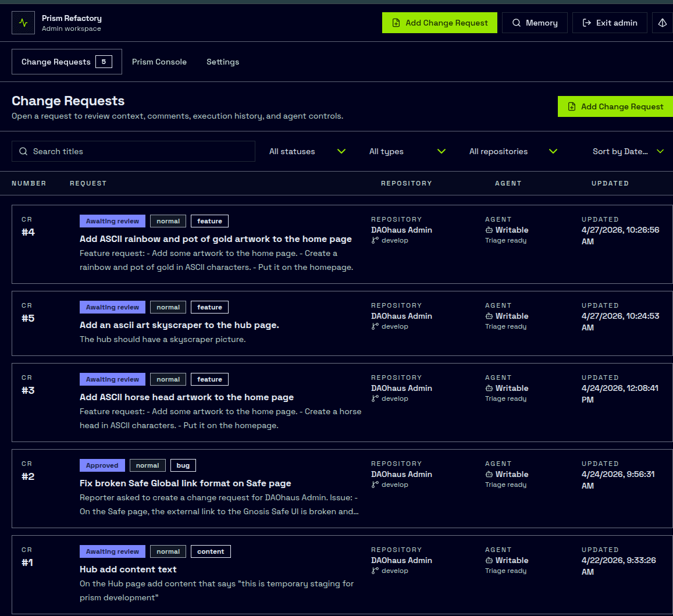Click the Prism Refactory waveform logo icon
The width and height of the screenshot is (673, 616).
pos(23,23)
